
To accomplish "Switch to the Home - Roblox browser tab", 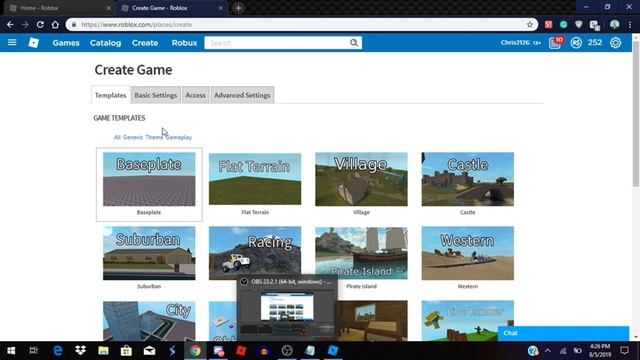I will [58, 8].
